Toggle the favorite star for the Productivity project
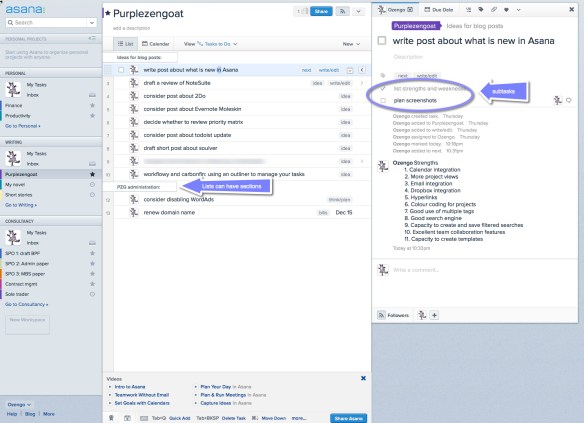 click(x=92, y=115)
